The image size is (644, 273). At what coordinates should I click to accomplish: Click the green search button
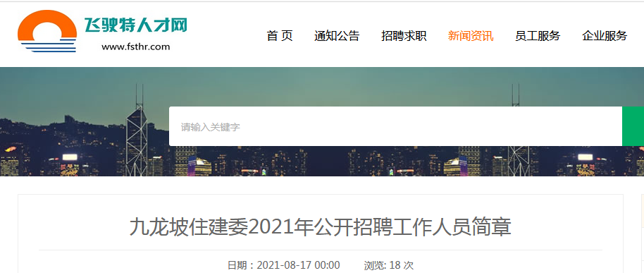[633, 126]
